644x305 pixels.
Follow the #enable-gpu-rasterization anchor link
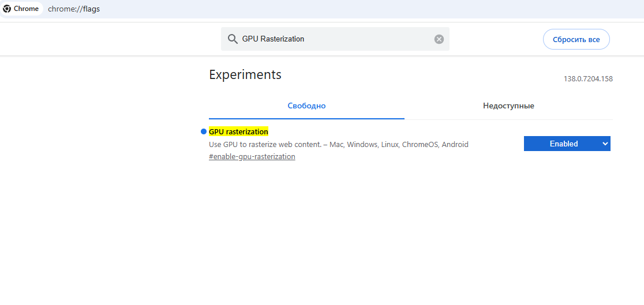252,157
